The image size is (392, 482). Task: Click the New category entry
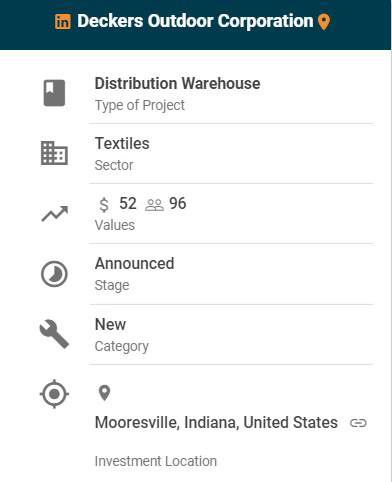pos(110,324)
